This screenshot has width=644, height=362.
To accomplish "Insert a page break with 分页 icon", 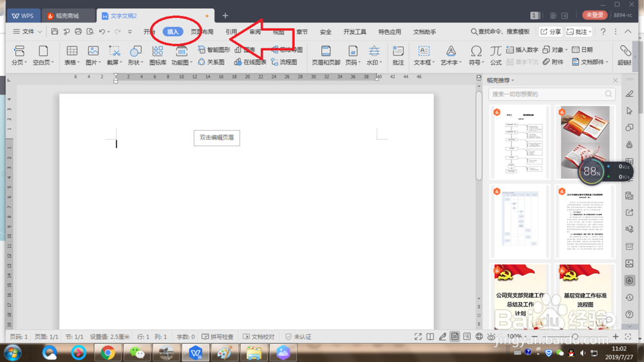I will click(x=19, y=55).
